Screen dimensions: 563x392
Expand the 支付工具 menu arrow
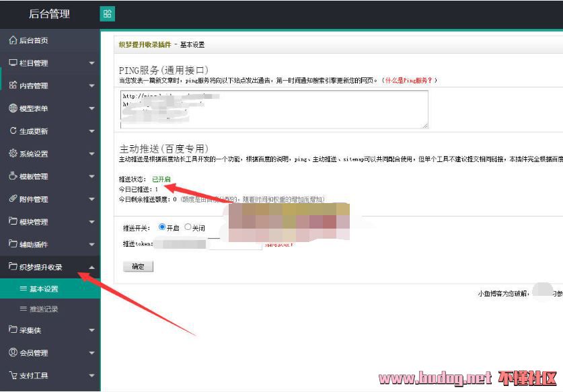(x=92, y=376)
